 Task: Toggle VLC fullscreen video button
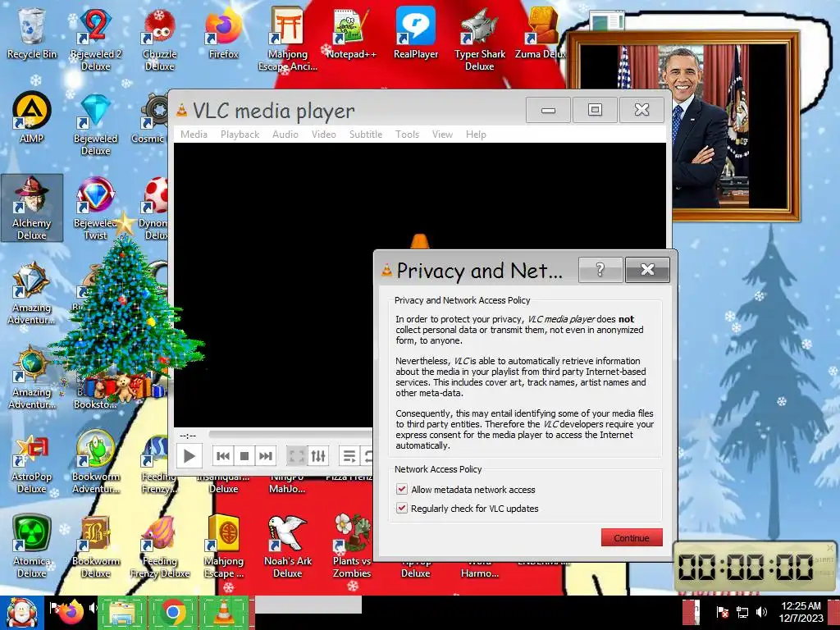point(296,456)
